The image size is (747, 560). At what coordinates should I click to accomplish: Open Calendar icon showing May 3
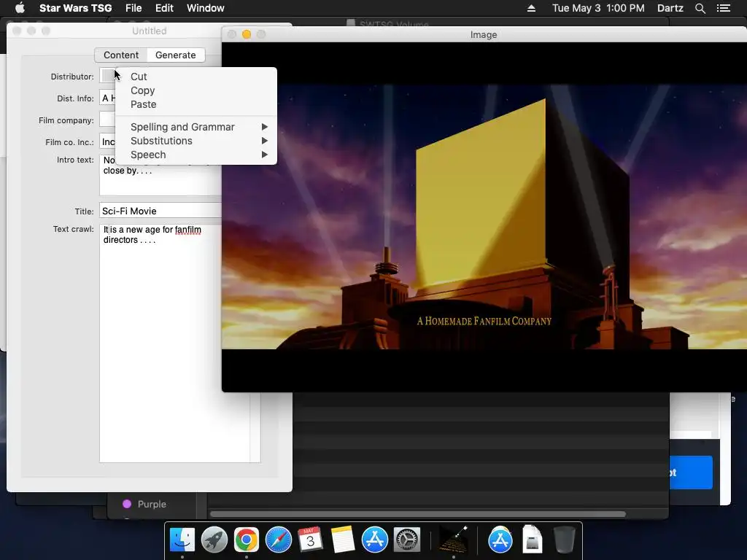(310, 540)
